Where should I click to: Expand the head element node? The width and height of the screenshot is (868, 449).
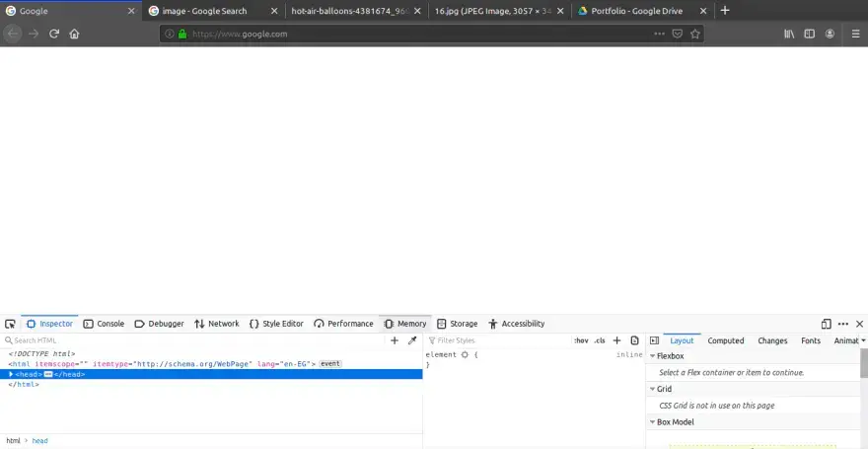tap(11, 374)
